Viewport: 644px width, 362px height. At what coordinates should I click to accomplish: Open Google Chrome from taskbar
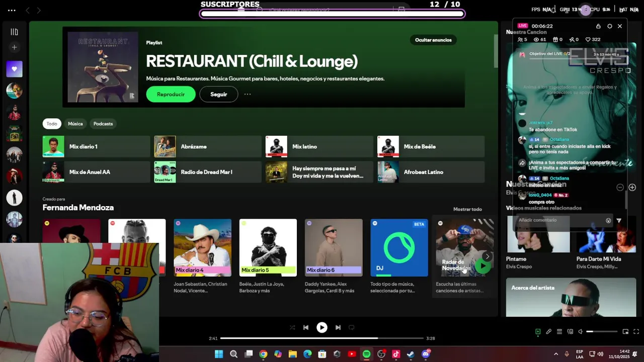[263, 354]
